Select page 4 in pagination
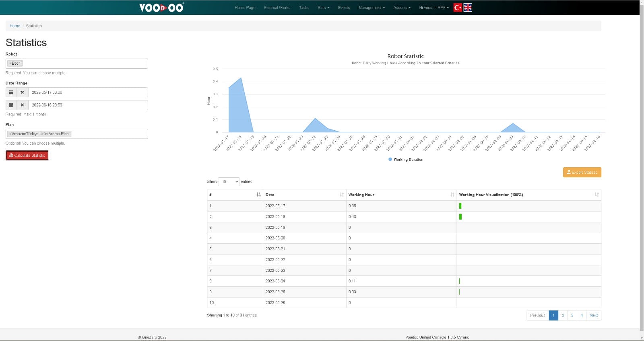This screenshot has height=341, width=644. coord(582,315)
